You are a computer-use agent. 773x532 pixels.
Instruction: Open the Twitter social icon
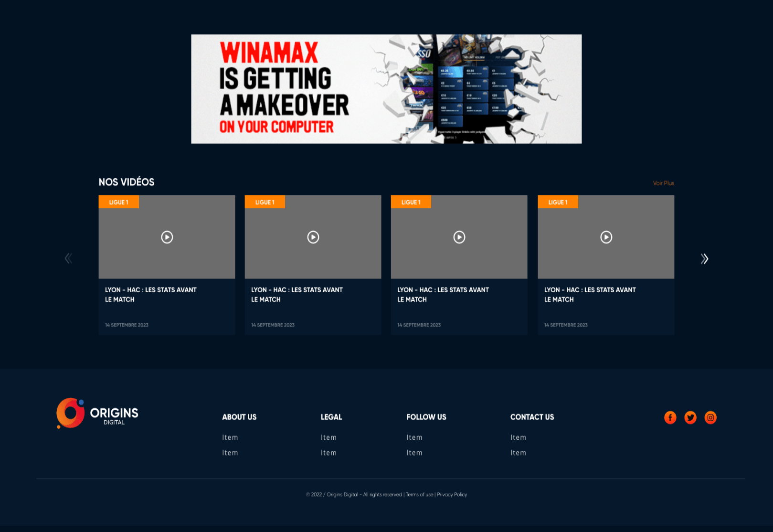pos(690,417)
